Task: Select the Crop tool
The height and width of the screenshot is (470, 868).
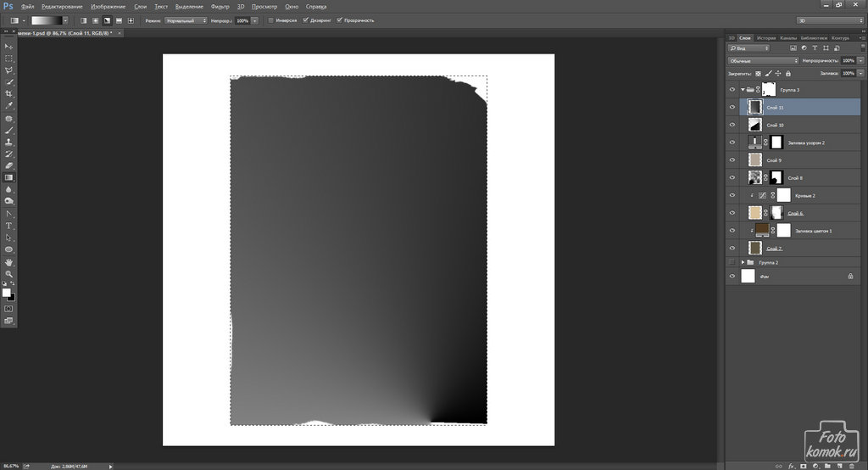Action: (x=9, y=93)
